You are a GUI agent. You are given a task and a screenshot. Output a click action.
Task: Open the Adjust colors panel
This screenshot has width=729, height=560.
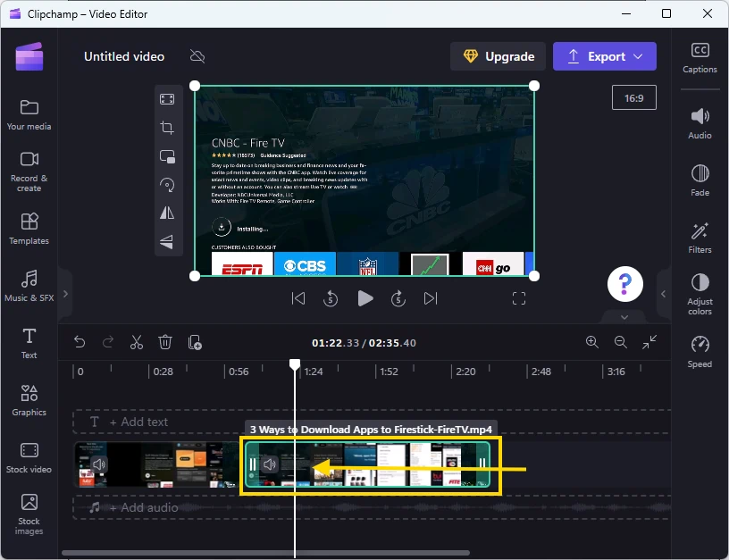(x=700, y=295)
